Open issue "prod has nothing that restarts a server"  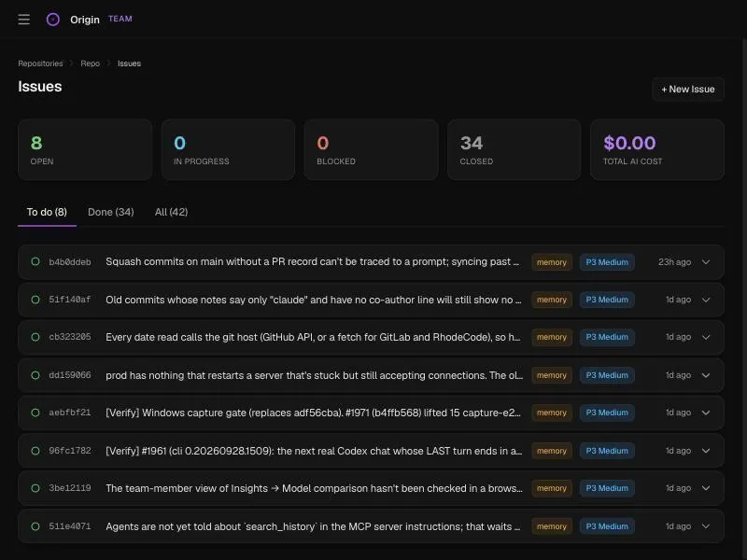[x=315, y=375]
